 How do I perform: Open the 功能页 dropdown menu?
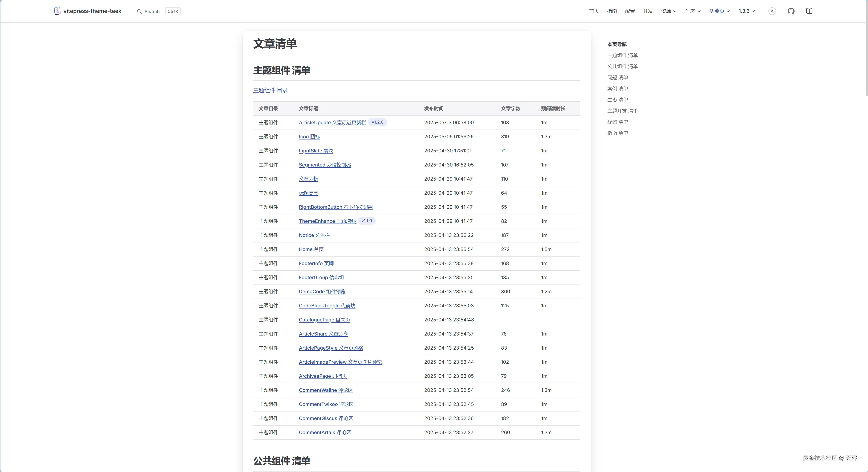pyautogui.click(x=719, y=11)
